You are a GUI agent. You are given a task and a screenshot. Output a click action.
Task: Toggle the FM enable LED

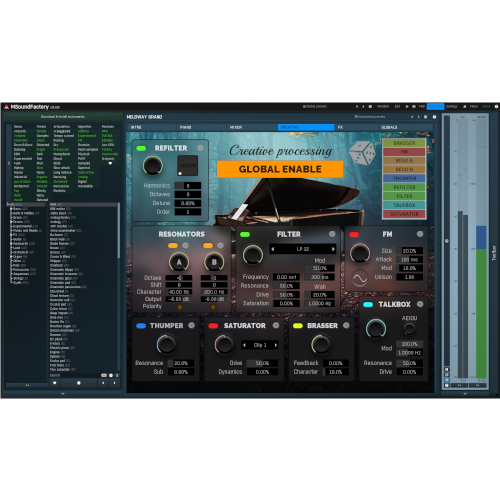[354, 234]
